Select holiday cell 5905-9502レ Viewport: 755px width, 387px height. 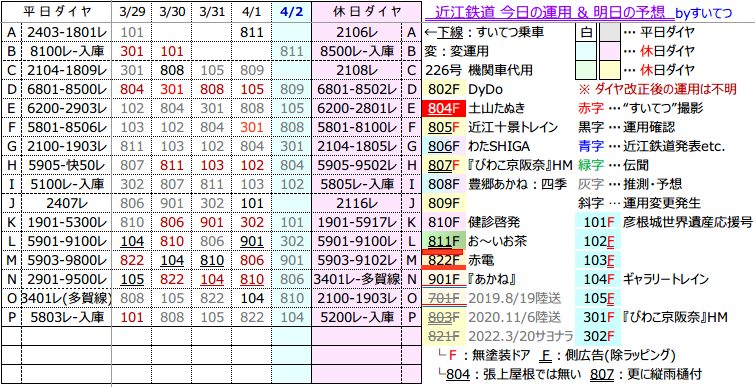(x=357, y=166)
